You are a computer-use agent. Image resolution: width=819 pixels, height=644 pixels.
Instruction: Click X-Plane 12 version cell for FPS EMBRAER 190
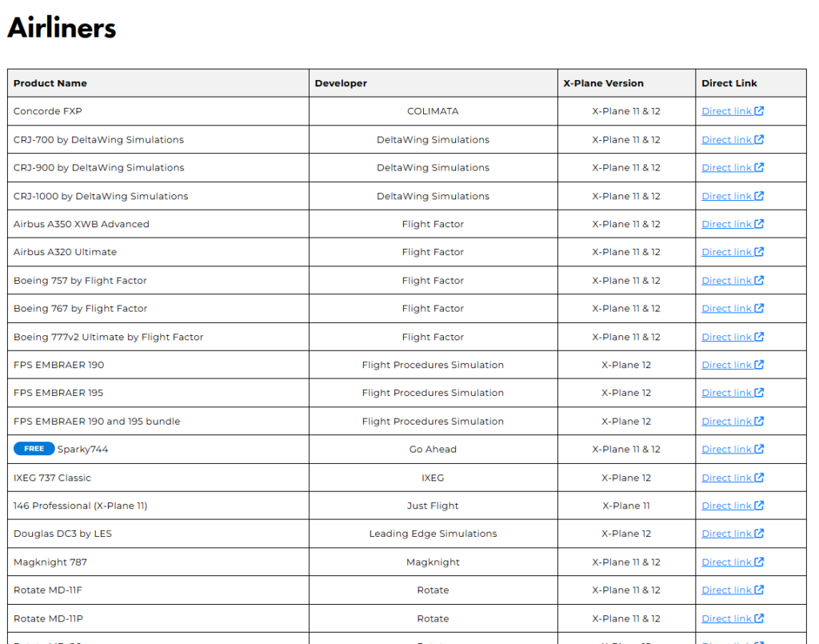626,365
